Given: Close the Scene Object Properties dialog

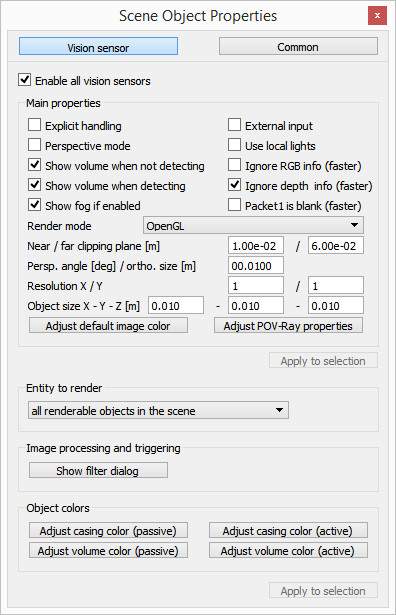Looking at the screenshot, I should point(377,16).
